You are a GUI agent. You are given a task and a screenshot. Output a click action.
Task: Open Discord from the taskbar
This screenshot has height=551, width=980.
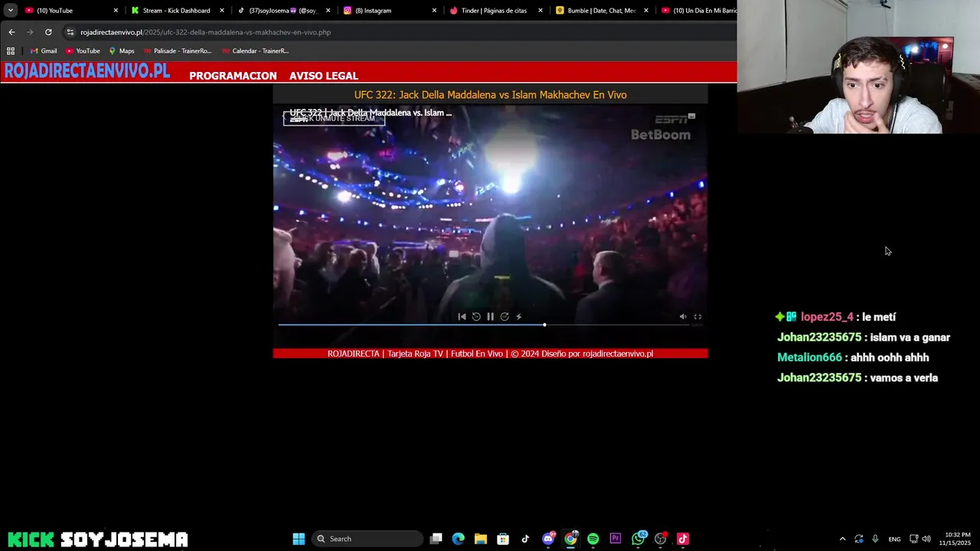tap(548, 539)
